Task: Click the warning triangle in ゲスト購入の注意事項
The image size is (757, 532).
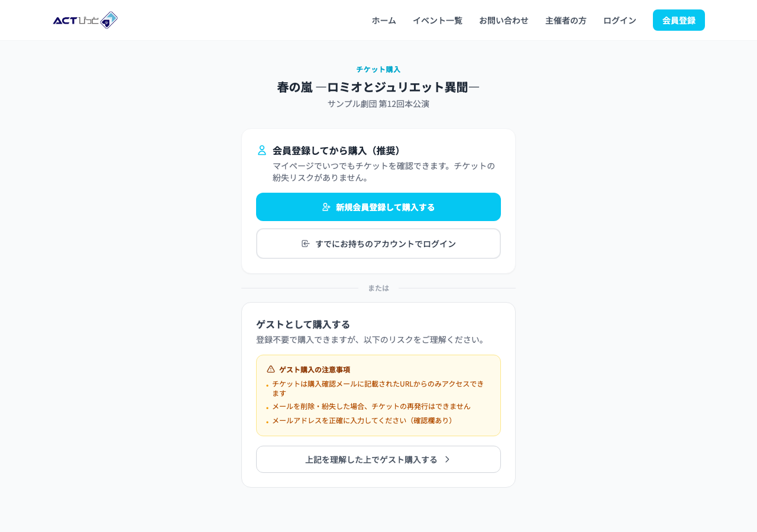Action: coord(271,368)
